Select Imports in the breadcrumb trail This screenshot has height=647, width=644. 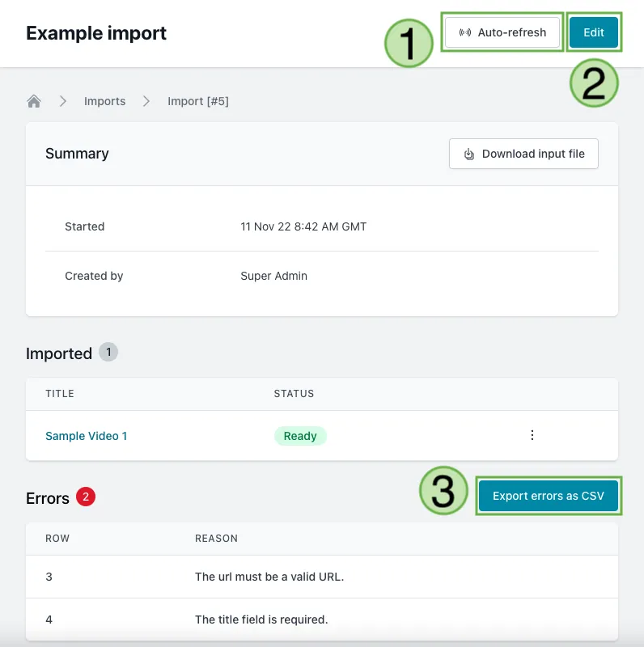click(x=104, y=101)
